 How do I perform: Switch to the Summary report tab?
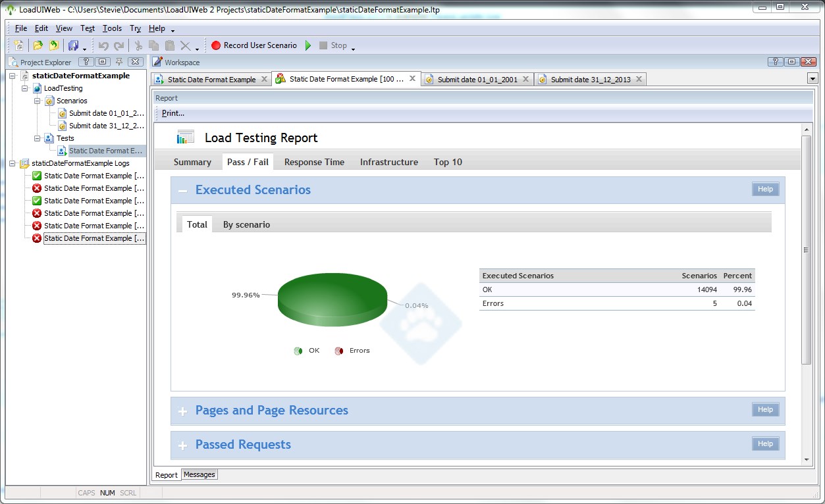[x=192, y=162]
